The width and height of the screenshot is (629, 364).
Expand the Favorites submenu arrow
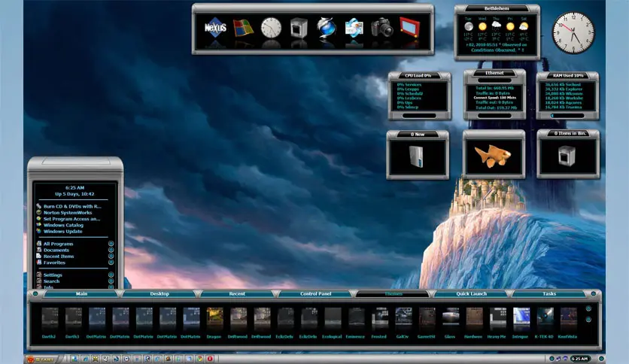pyautogui.click(x=111, y=262)
